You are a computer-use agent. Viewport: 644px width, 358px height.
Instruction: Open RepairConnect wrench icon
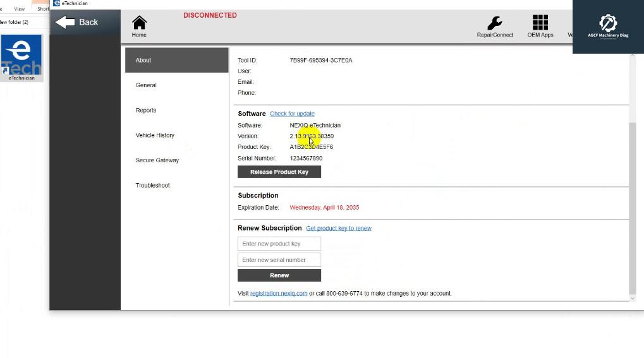[x=494, y=23]
